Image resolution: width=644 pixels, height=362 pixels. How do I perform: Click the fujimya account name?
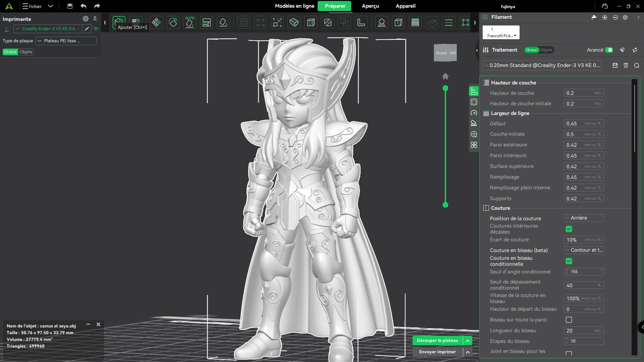(x=508, y=6)
